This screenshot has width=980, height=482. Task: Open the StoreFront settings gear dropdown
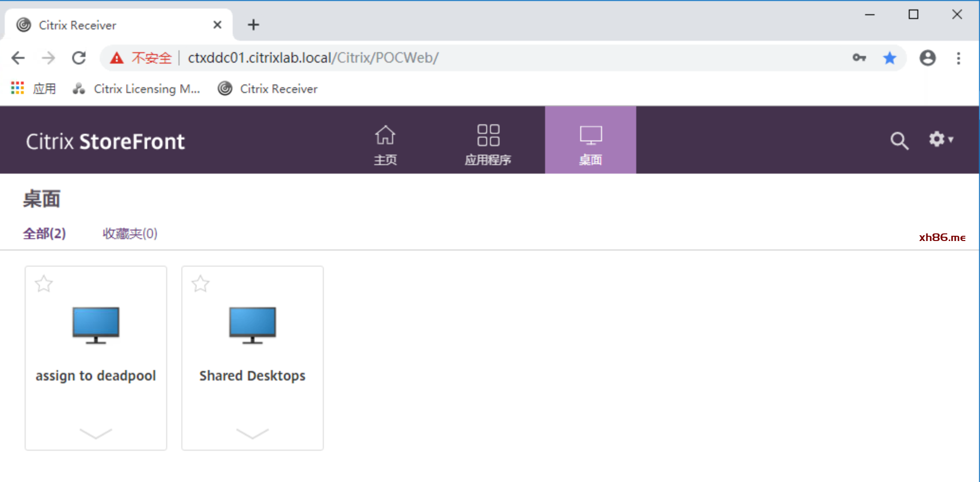click(941, 139)
